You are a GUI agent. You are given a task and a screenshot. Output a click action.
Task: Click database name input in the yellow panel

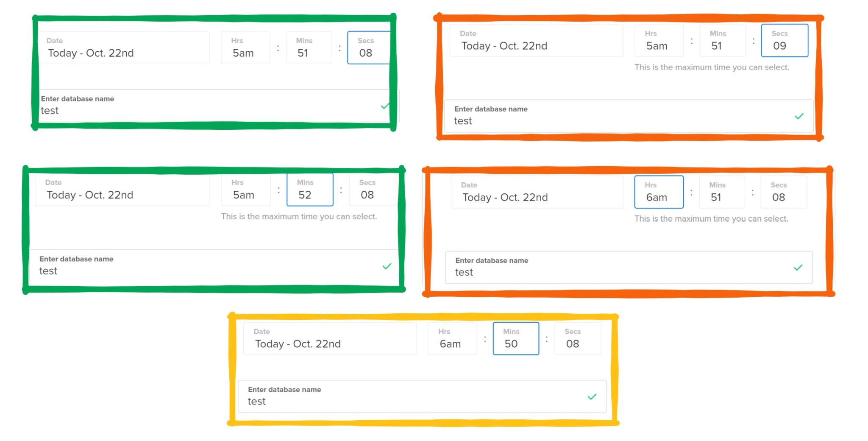422,396
